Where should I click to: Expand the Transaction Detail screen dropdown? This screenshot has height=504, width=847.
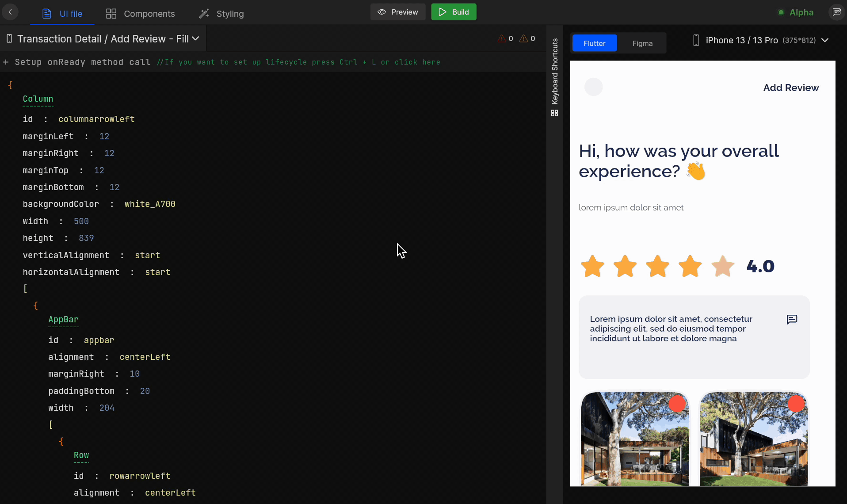pyautogui.click(x=103, y=39)
